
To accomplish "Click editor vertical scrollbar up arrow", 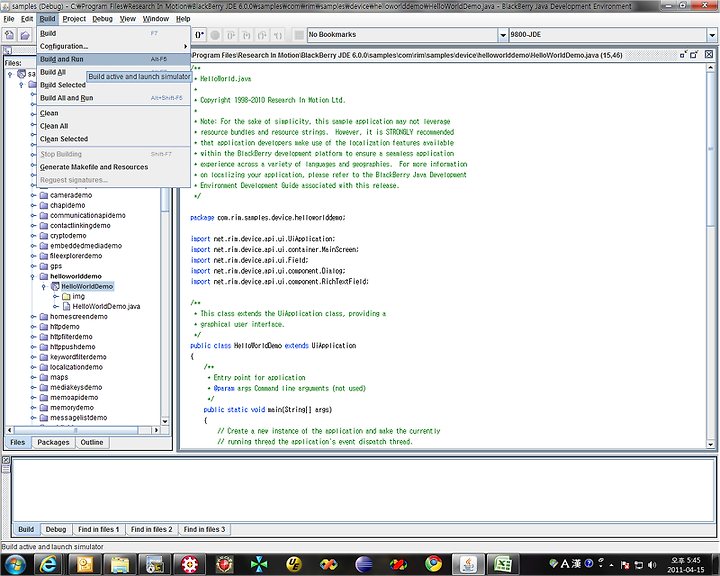I will pyautogui.click(x=710, y=68).
